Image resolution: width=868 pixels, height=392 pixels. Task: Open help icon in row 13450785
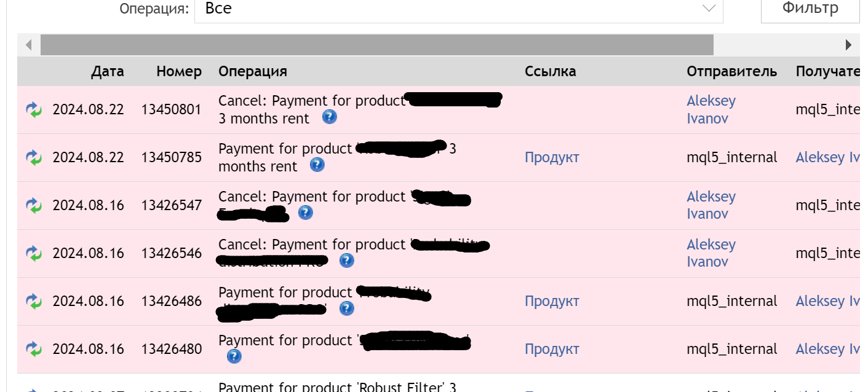pyautogui.click(x=317, y=165)
